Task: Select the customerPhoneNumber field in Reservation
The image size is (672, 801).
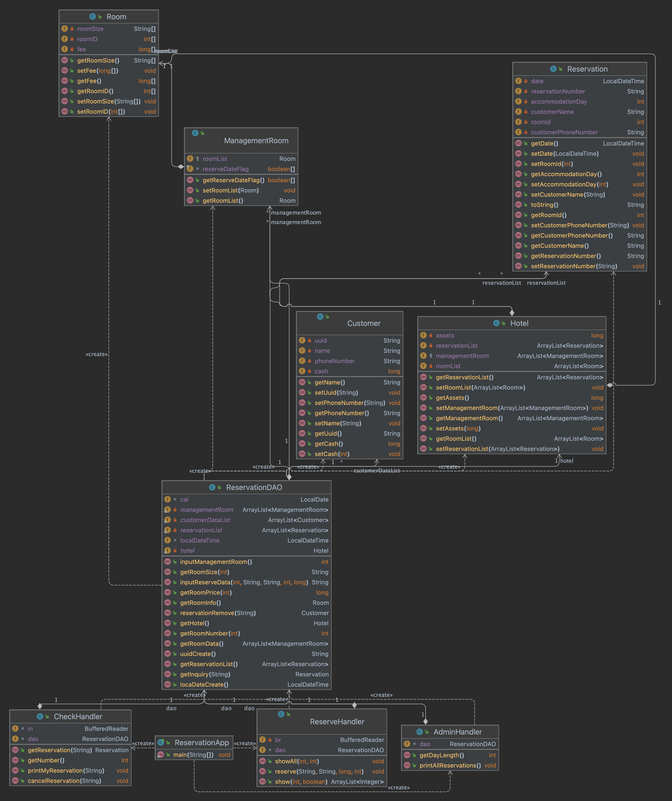Action: tap(564, 132)
